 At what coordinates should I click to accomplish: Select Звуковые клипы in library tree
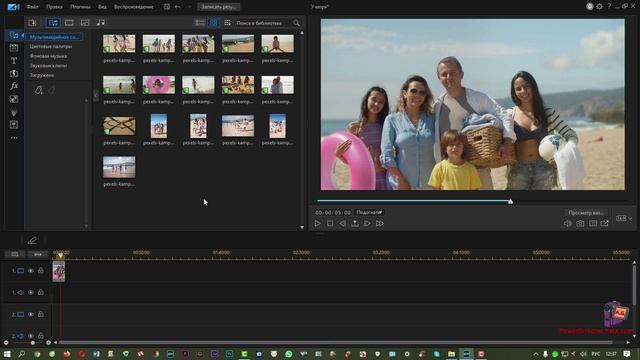pos(48,65)
